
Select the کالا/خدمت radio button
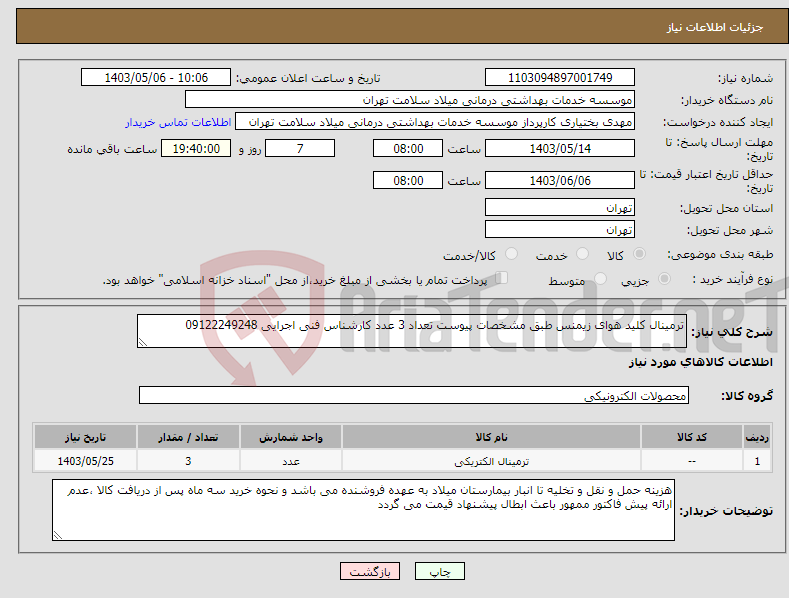coord(511,254)
